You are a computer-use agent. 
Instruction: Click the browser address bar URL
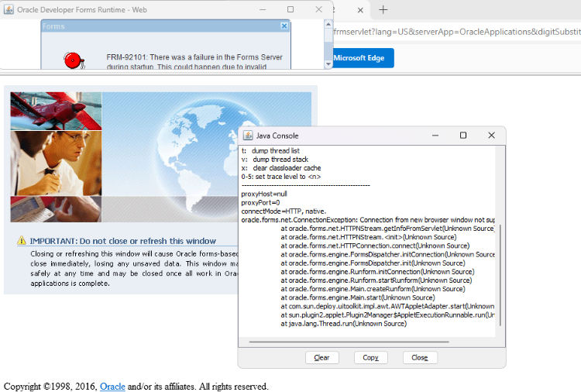click(x=456, y=32)
